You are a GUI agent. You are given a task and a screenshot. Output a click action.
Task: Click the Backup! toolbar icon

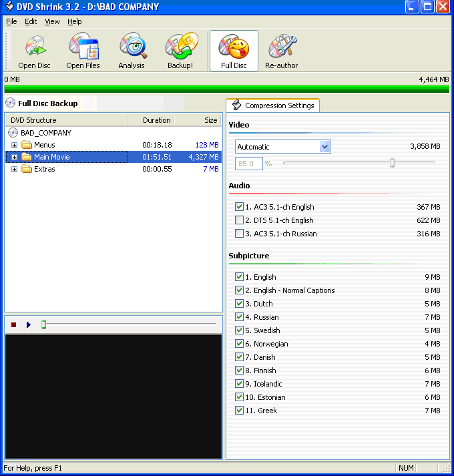click(x=180, y=51)
